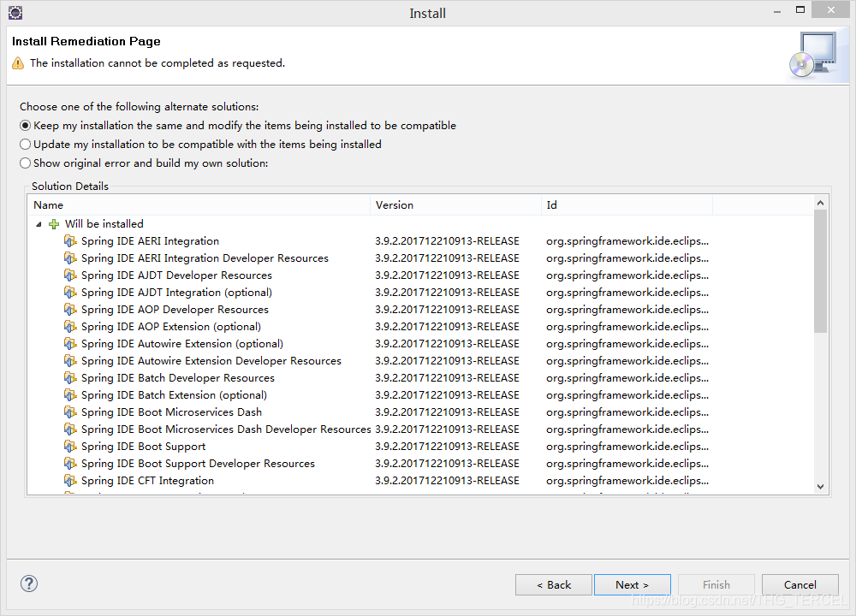Viewport: 856px width, 616px height.
Task: Click icon beside AERI Integration Developer Resources
Action: (70, 258)
